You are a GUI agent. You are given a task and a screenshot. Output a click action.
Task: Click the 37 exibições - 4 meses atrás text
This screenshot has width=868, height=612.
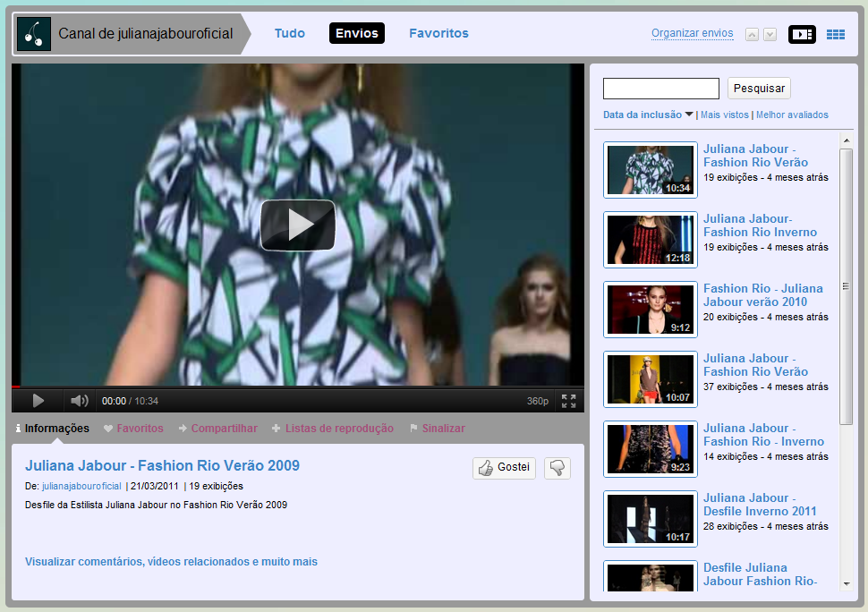[x=766, y=387]
